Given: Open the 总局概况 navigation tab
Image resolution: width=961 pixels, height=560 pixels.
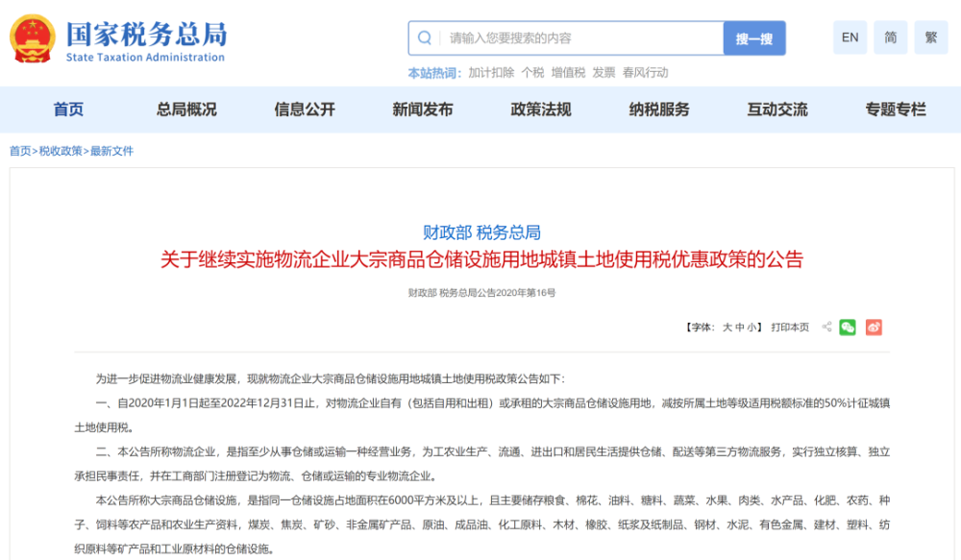Looking at the screenshot, I should [186, 110].
